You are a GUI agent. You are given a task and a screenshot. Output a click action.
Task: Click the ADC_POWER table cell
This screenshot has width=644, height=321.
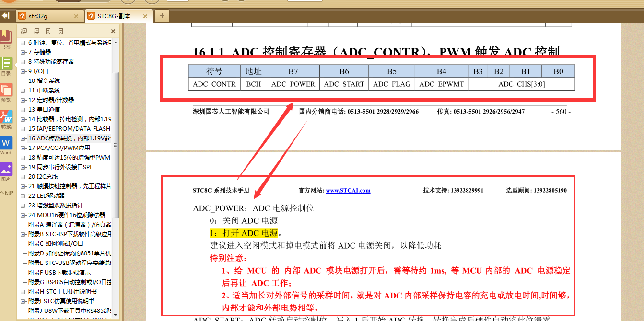293,84
